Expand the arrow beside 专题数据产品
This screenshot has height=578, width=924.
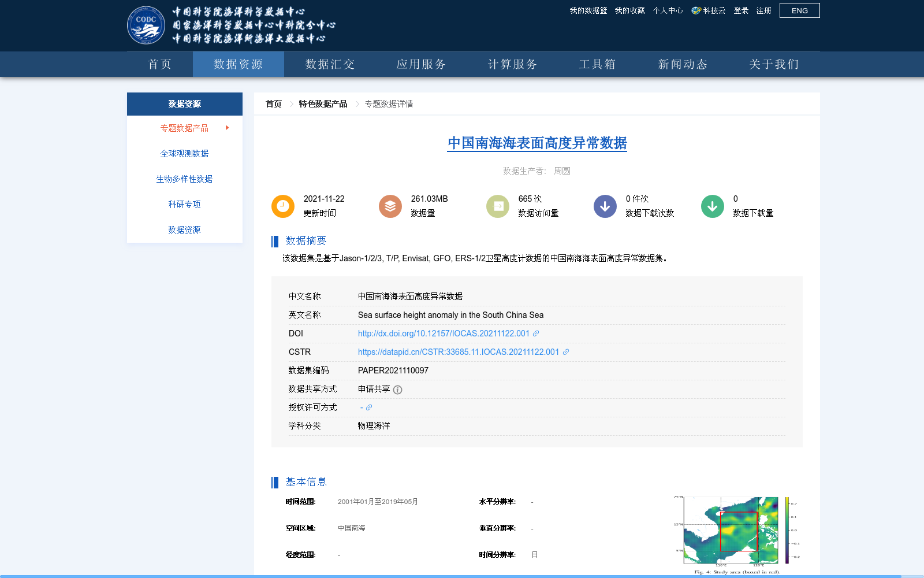(x=228, y=128)
